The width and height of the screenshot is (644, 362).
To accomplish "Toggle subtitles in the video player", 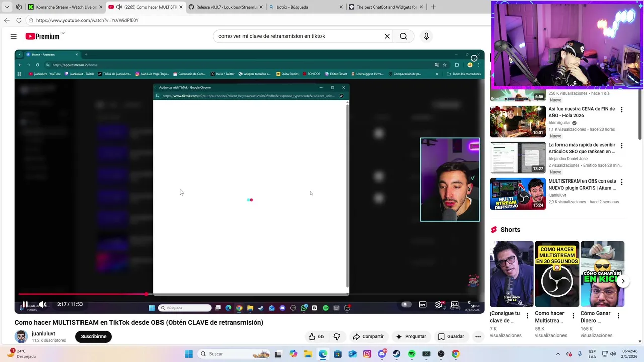I will (x=423, y=304).
